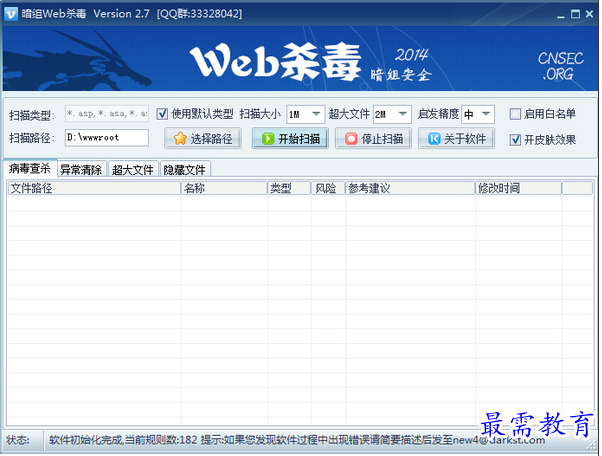The height and width of the screenshot is (456, 602).
Task: Uncheck the 使用默认类型 checkbox
Action: pyautogui.click(x=162, y=114)
